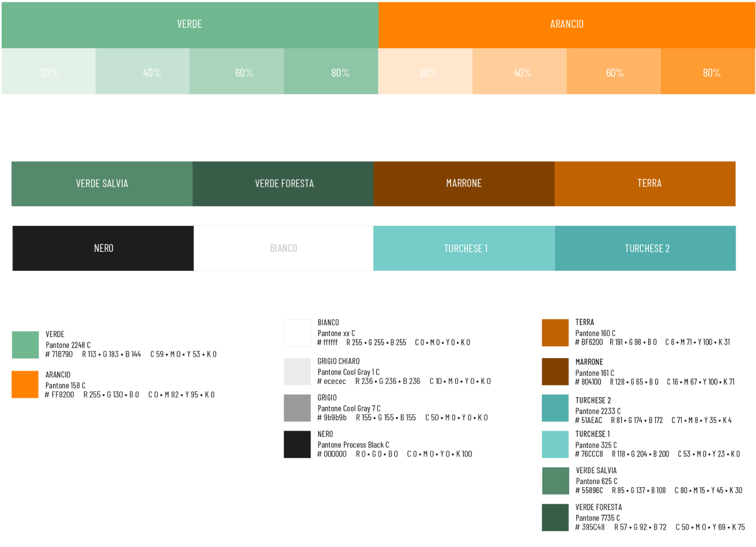756x547 pixels.
Task: Select the small ARANCIO legend square
Action: 25,384
